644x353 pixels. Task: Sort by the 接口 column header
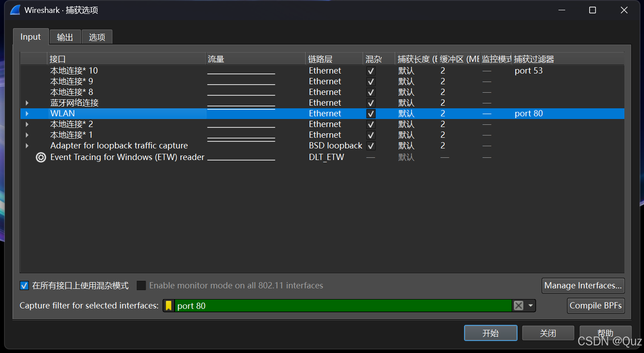pyautogui.click(x=126, y=59)
